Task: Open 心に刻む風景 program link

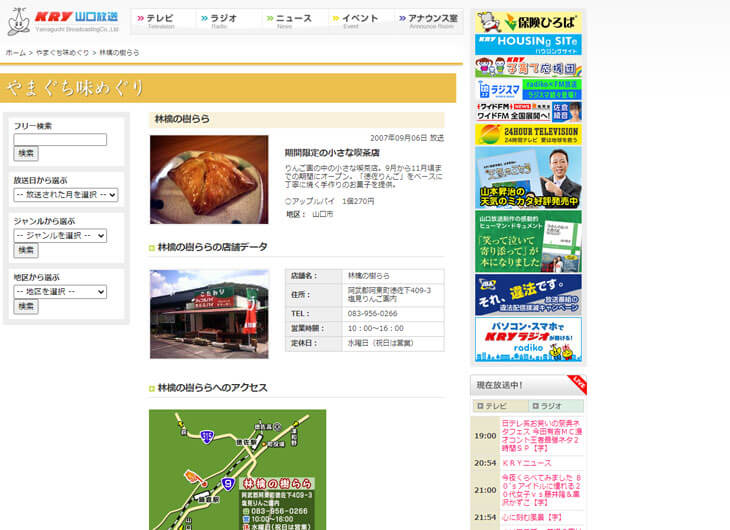Action: click(x=532, y=517)
